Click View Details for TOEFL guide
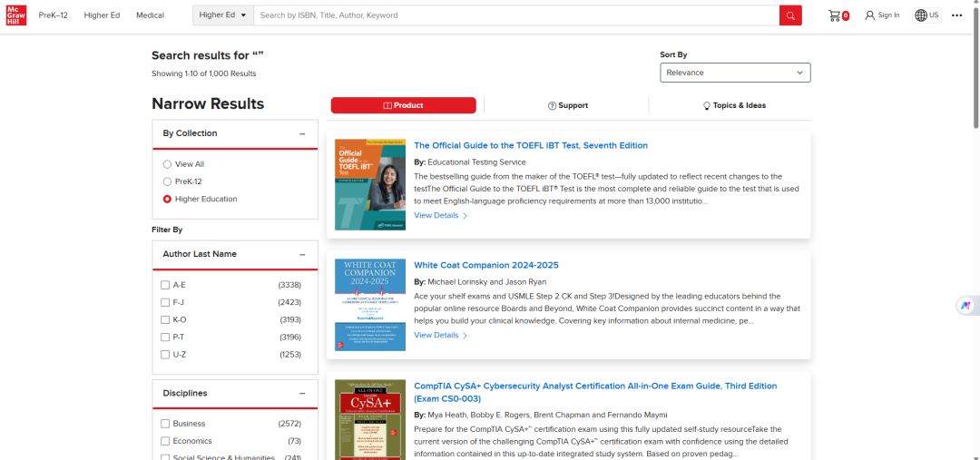The width and height of the screenshot is (980, 460). pyautogui.click(x=441, y=216)
